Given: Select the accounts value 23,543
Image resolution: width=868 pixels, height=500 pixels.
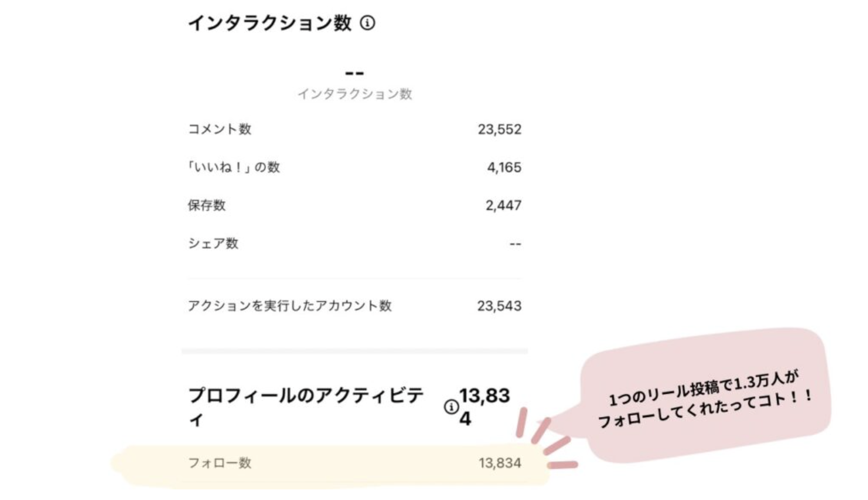Looking at the screenshot, I should (499, 305).
